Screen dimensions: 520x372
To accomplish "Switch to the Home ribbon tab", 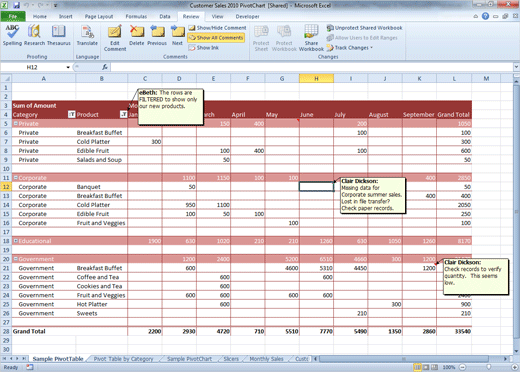I will point(40,16).
